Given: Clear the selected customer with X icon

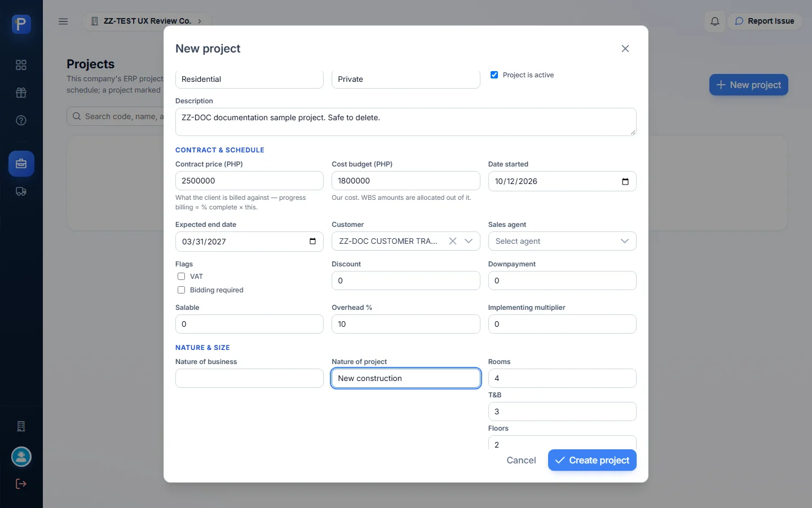Looking at the screenshot, I should click(x=453, y=241).
